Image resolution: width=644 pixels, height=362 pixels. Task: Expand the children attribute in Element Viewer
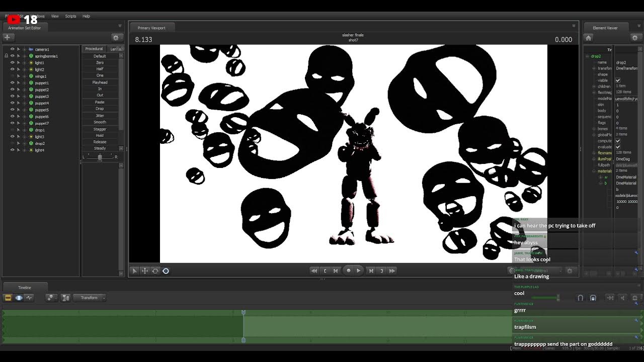(594, 86)
